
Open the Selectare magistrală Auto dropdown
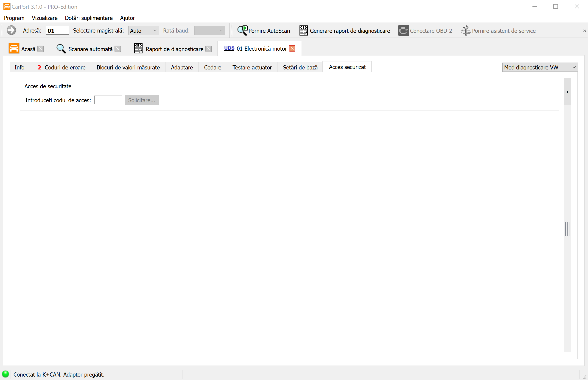[x=143, y=31]
